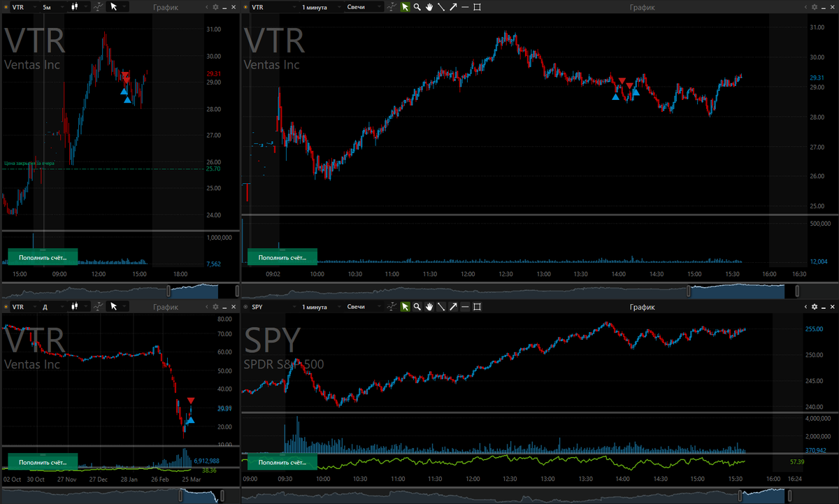Viewport: 839px width, 504px height.
Task: Select arrow drawing tool in SPY toolbar
Action: coord(453,306)
